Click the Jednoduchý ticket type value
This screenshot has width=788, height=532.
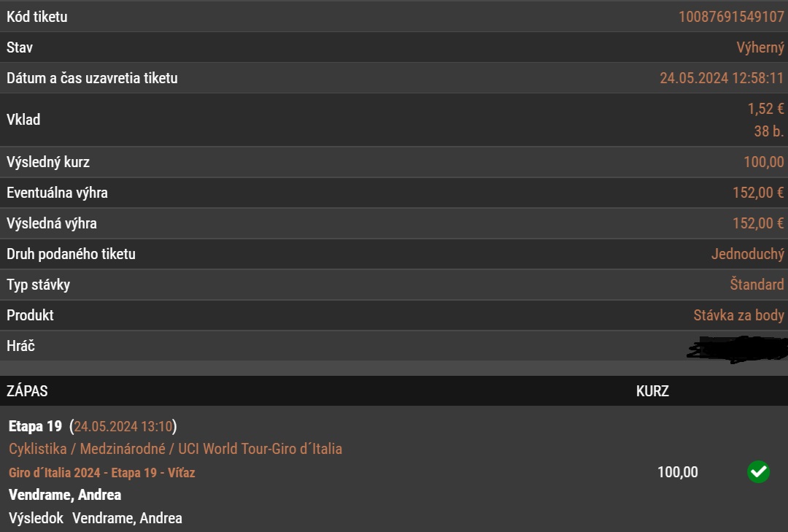click(748, 254)
